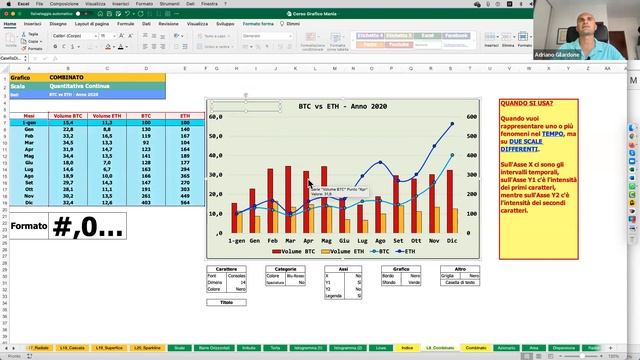The width and height of the screenshot is (640, 360).
Task: Switch to the Combinato sheet tab
Action: pos(476,348)
